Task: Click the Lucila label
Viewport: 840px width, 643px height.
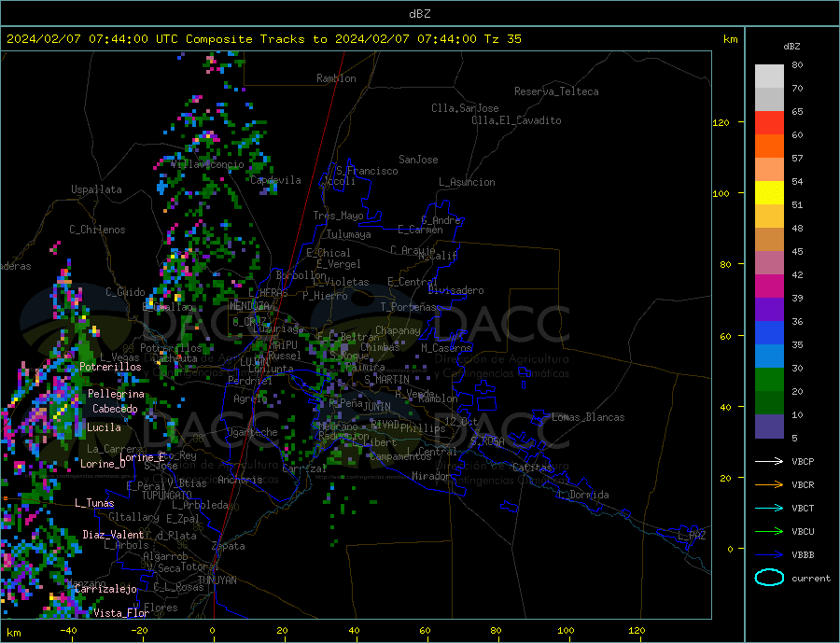Action: click(104, 427)
